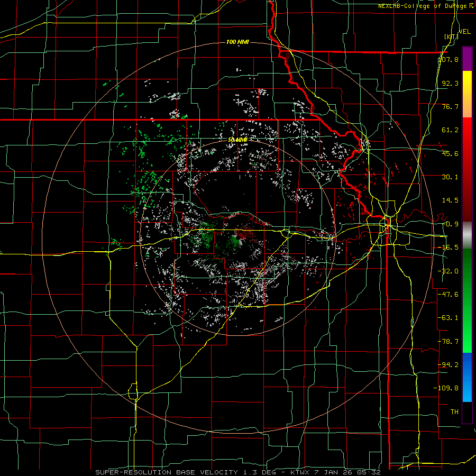Click the TH legend label
476x476 pixels.
point(454,411)
